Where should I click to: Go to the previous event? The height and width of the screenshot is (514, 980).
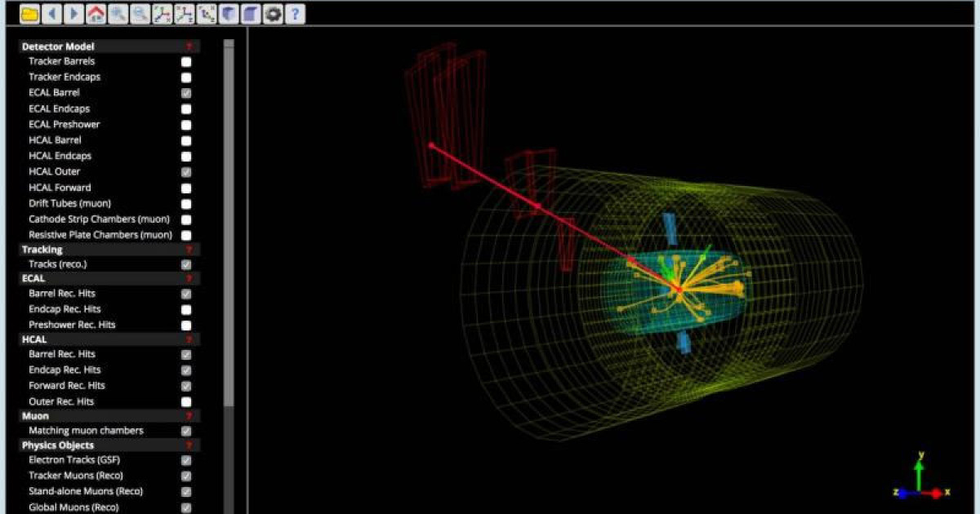[52, 13]
